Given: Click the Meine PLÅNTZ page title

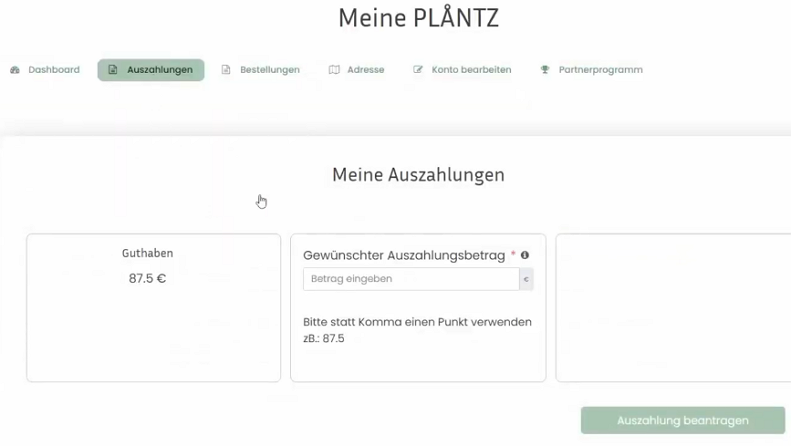Looking at the screenshot, I should [x=419, y=18].
